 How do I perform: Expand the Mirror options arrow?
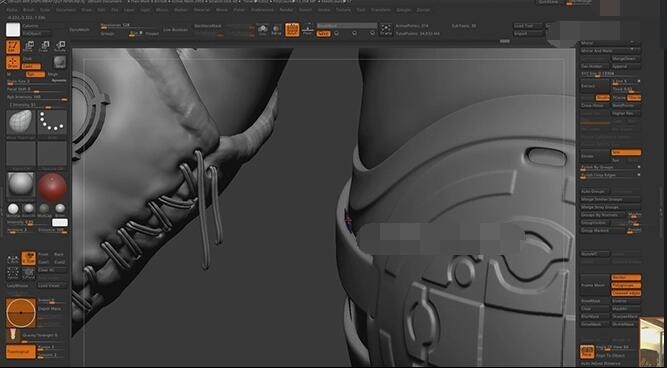632,43
